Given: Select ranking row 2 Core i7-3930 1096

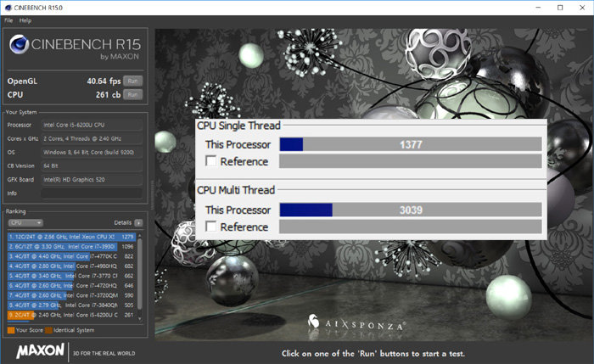Looking at the screenshot, I should pyautogui.click(x=71, y=247).
